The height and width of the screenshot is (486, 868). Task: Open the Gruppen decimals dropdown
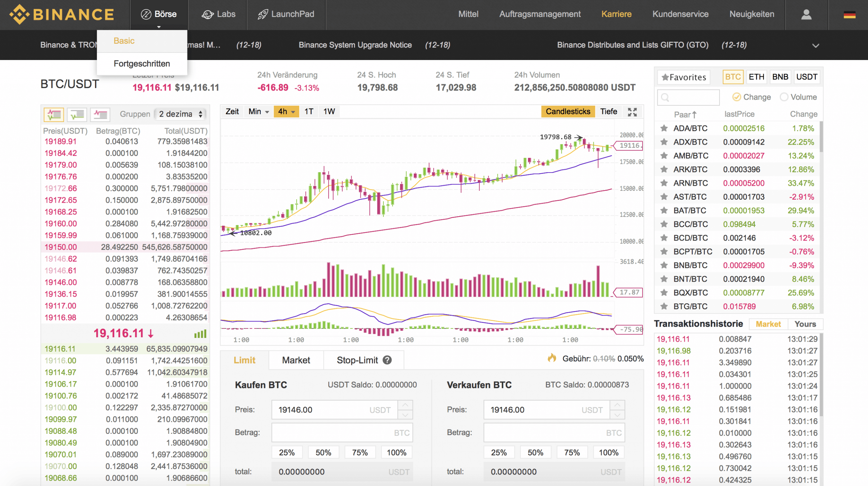click(181, 114)
